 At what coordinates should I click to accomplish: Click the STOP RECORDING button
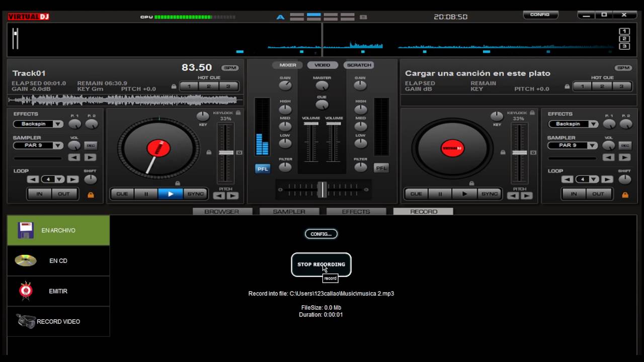point(321,264)
